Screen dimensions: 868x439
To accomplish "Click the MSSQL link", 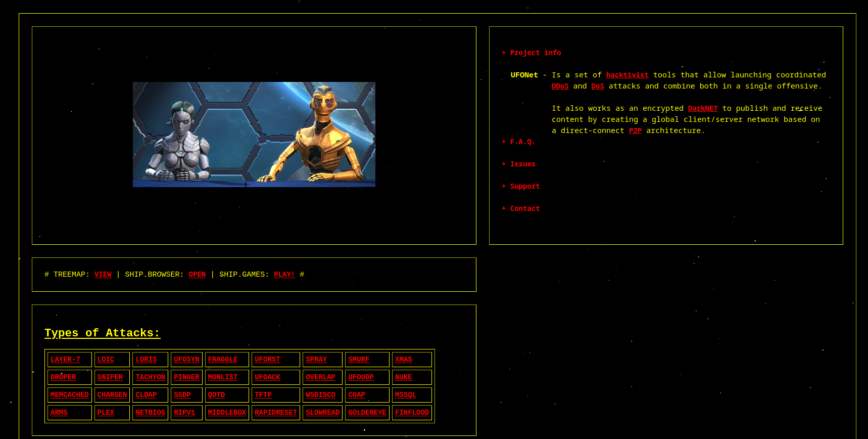I will [x=406, y=395].
